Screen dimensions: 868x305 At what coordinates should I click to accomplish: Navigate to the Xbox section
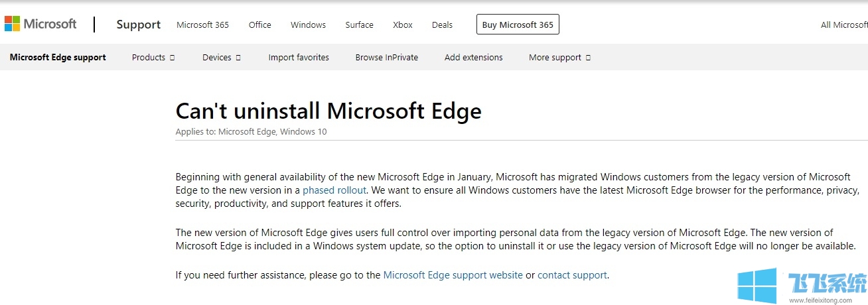[x=403, y=25]
